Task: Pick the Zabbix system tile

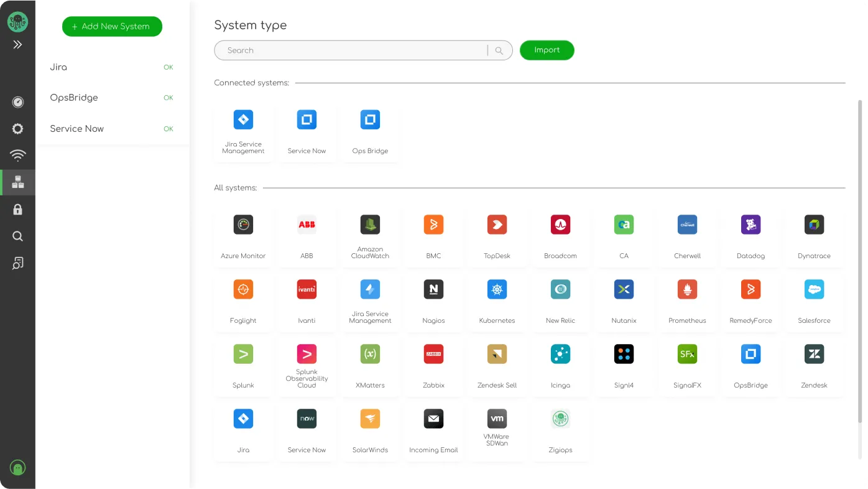Action: pyautogui.click(x=433, y=367)
